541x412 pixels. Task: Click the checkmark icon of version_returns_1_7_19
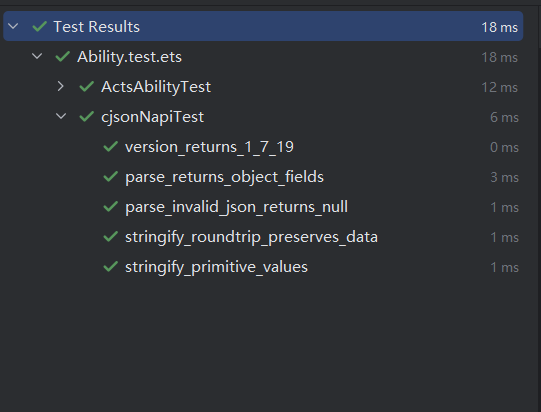111,146
